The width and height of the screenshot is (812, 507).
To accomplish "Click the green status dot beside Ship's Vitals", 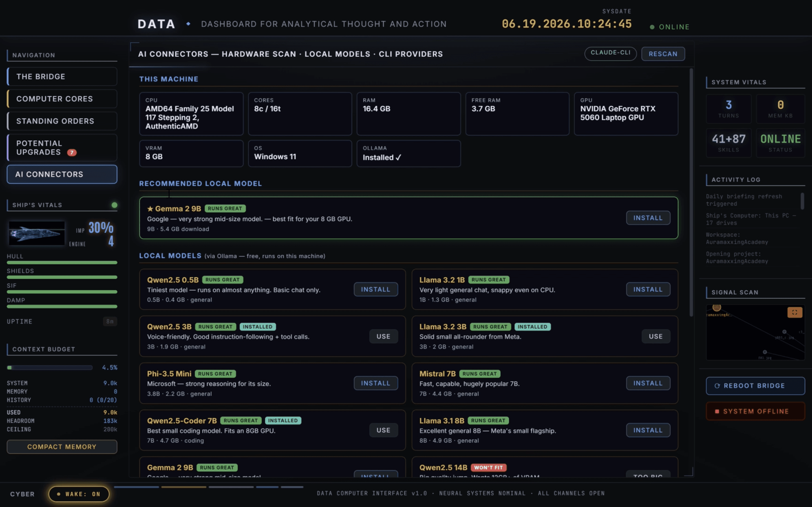I will (114, 205).
